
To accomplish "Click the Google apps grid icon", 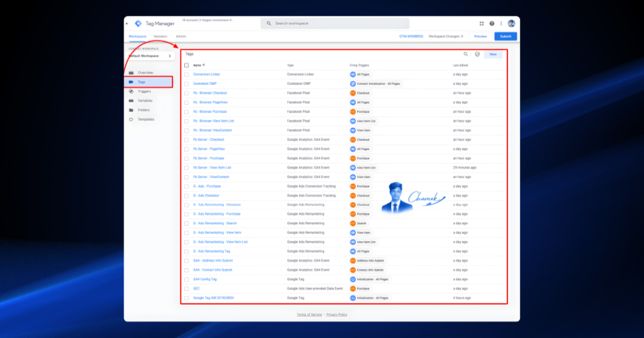I will pyautogui.click(x=481, y=24).
